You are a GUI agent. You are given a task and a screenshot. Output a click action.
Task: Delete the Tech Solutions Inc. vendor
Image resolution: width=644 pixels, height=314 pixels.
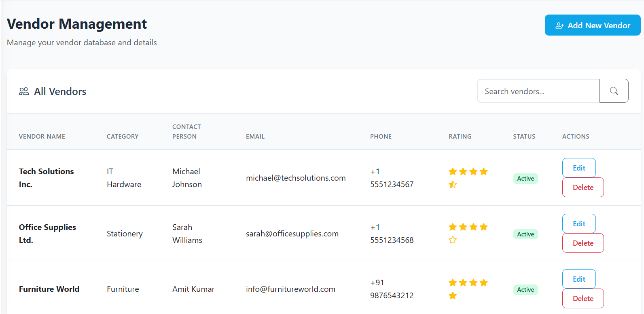click(x=583, y=187)
